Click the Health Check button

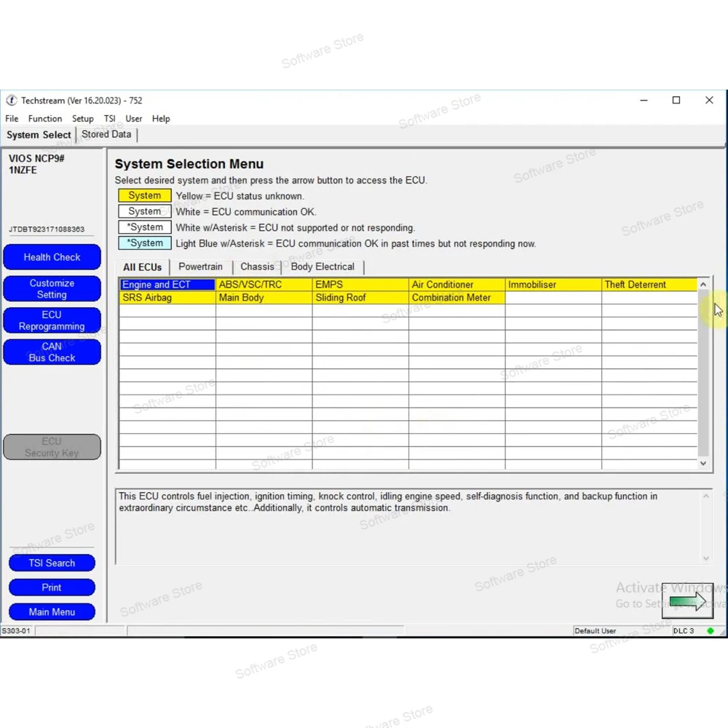click(52, 257)
